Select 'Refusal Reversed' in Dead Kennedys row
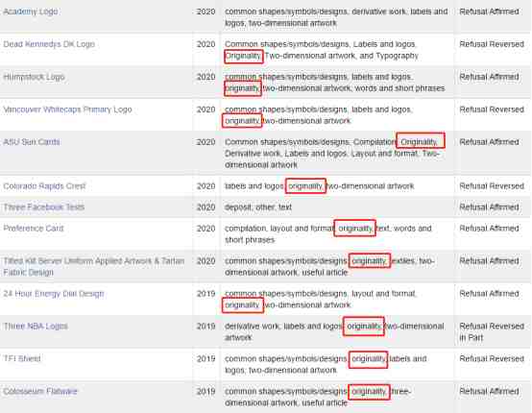Viewport: 532px width, 413px height. pyautogui.click(x=492, y=44)
